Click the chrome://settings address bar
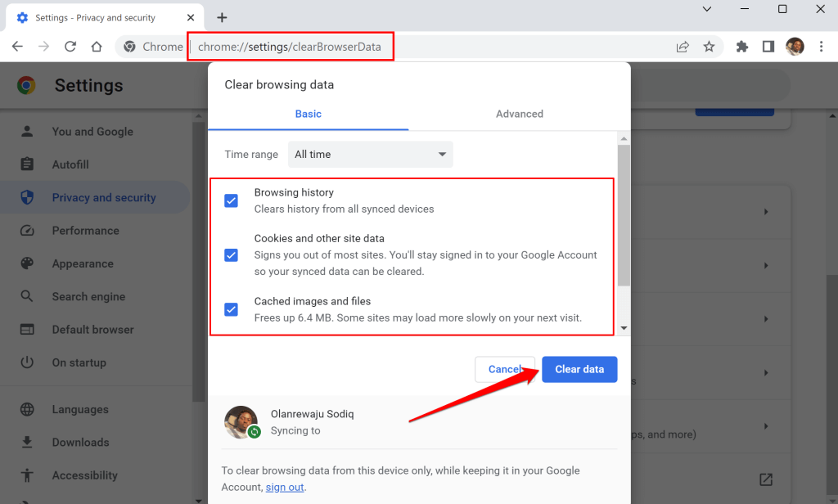This screenshot has width=838, height=504. (290, 47)
